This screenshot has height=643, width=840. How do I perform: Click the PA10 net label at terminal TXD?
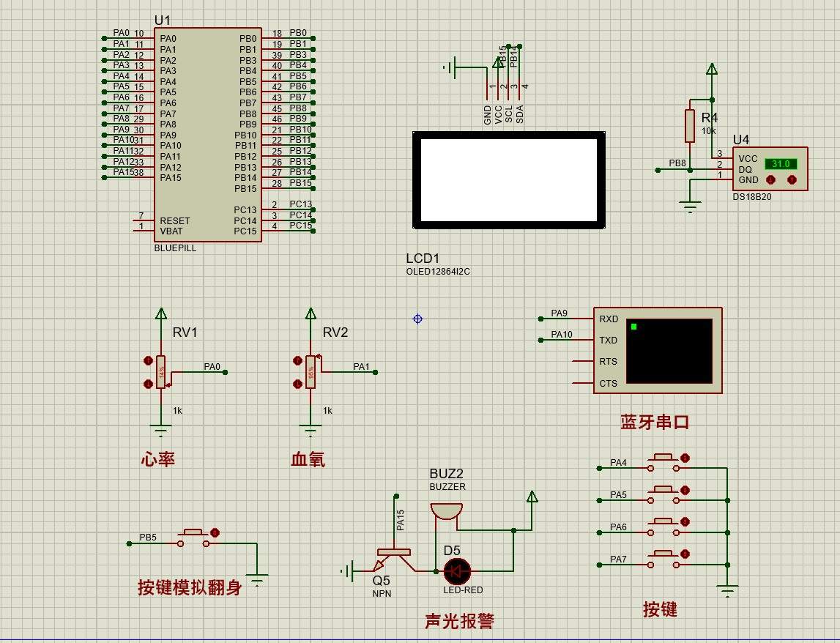pos(562,335)
